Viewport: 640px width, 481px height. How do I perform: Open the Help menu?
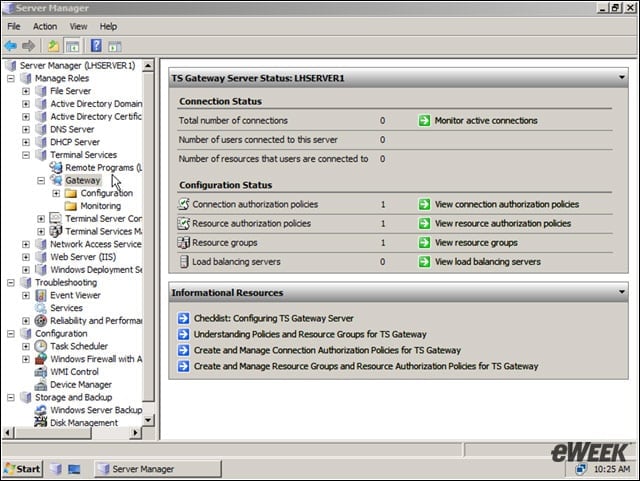(x=108, y=27)
